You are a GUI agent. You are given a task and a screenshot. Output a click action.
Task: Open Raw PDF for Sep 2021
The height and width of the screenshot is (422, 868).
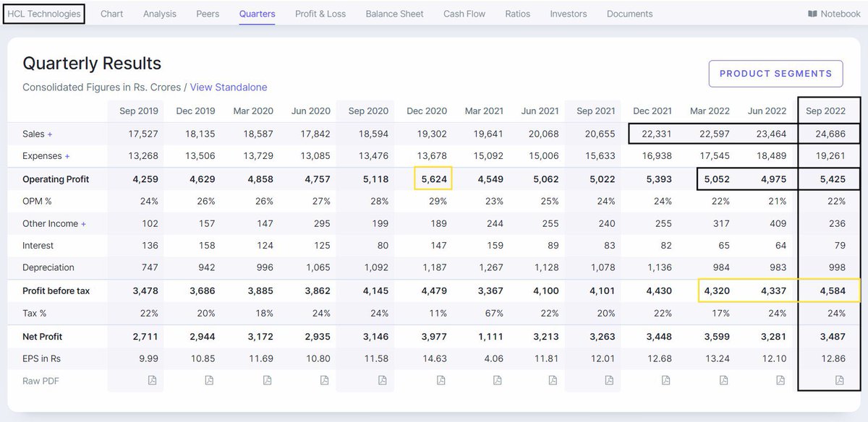[x=609, y=380]
